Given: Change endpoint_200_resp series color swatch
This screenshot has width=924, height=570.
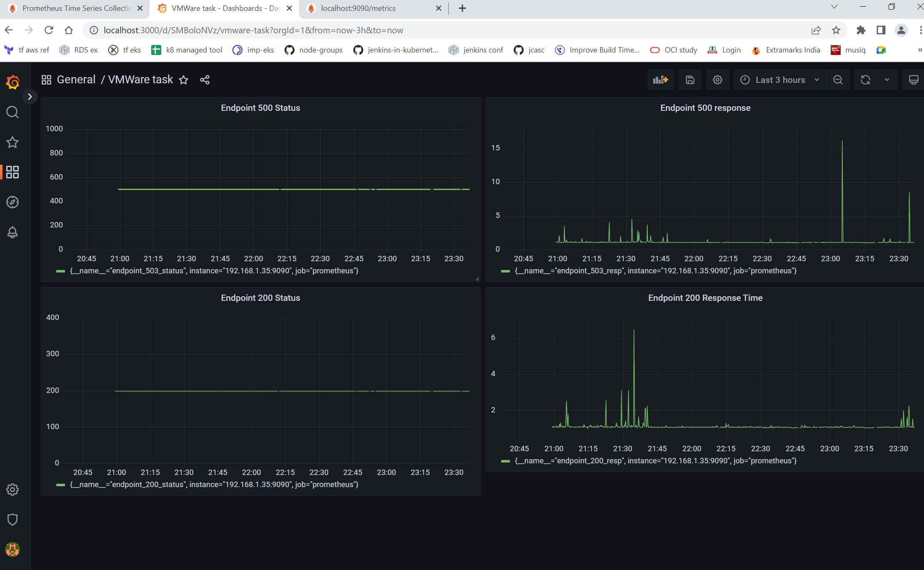Looking at the screenshot, I should coord(506,461).
